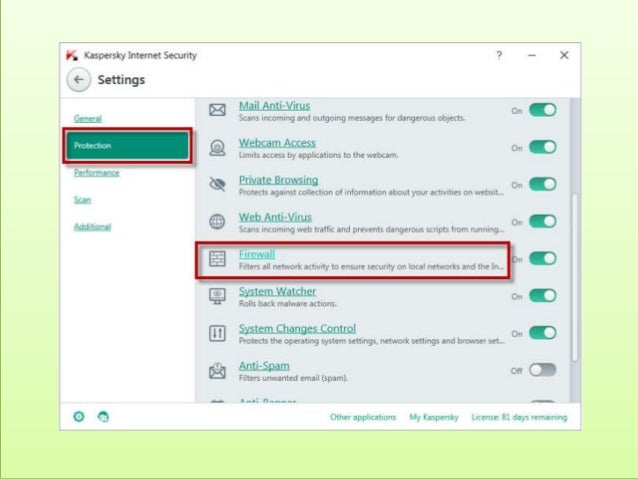Click the System Watcher monitor icon
This screenshot has width=638, height=479.
coord(217,296)
